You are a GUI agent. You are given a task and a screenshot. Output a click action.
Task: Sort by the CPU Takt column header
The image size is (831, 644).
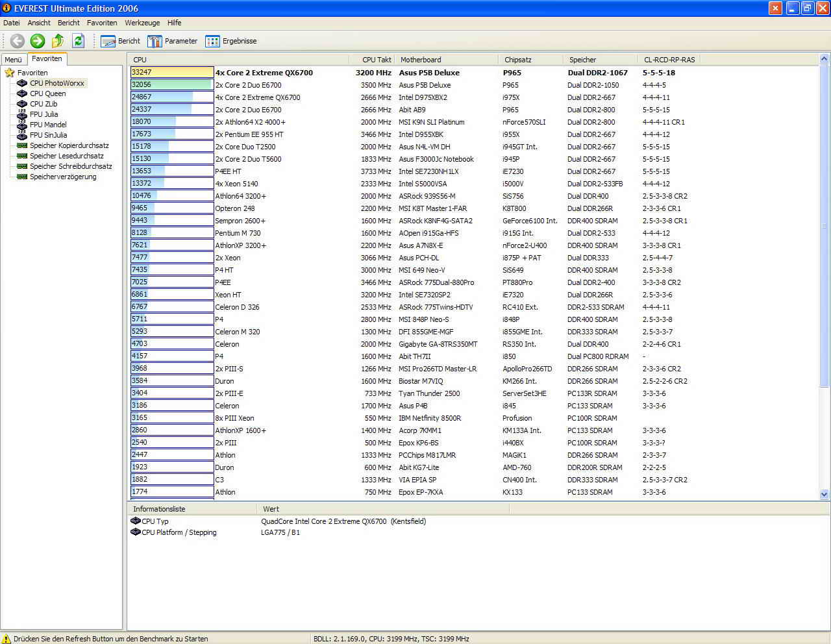point(372,59)
